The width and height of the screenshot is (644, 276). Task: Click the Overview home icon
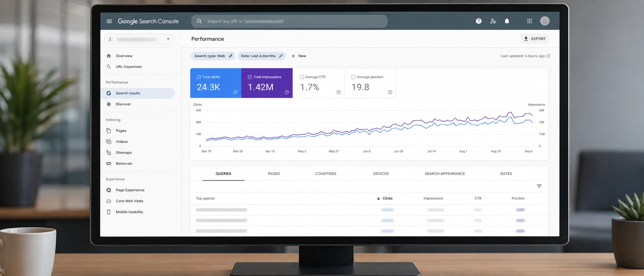point(109,56)
